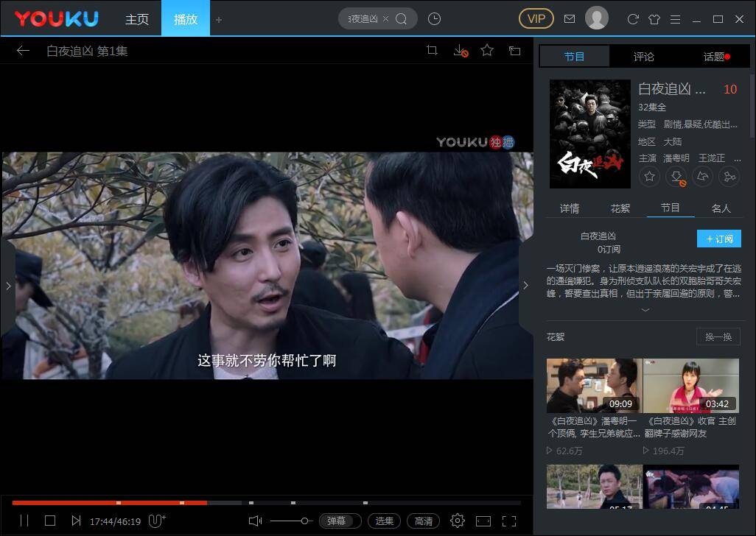Screen dimensions: 756x536
Task: Open the user avatar profile
Action: (x=596, y=18)
